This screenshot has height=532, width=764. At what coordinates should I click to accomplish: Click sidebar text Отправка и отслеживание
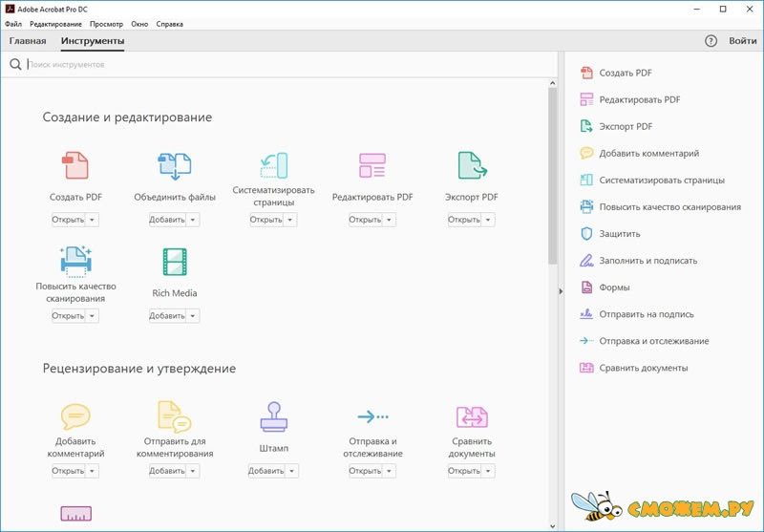point(654,341)
